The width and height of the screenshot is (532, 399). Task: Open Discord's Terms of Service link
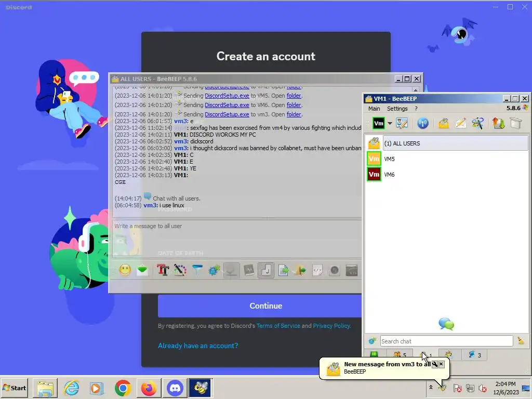click(x=278, y=326)
